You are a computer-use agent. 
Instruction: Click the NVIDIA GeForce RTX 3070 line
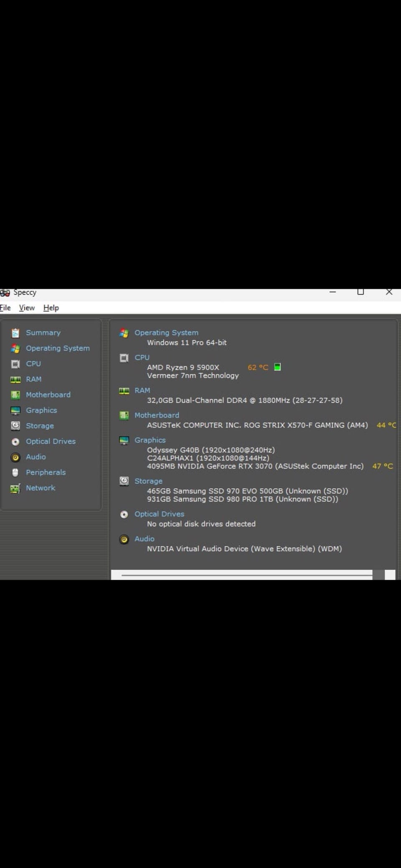pos(255,466)
